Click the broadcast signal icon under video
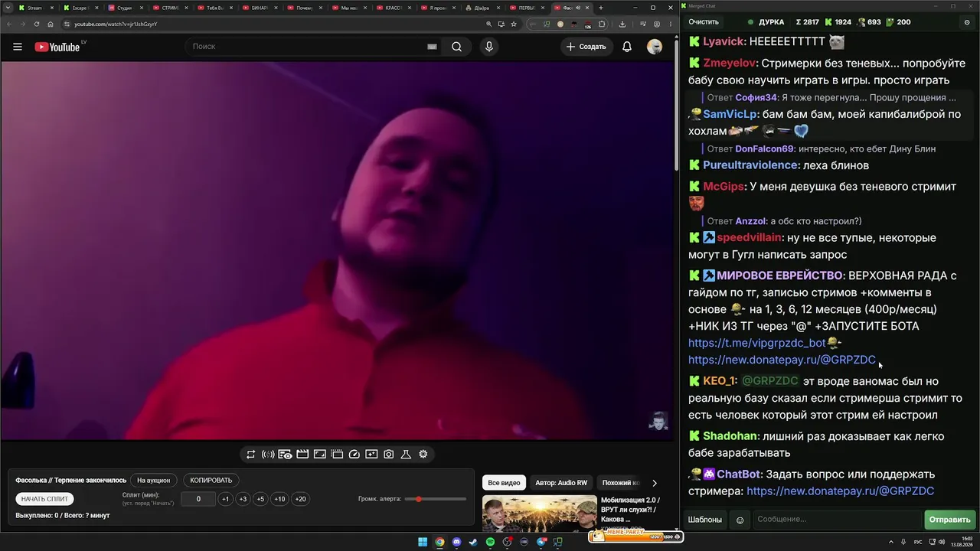The height and width of the screenshot is (551, 980). [268, 455]
